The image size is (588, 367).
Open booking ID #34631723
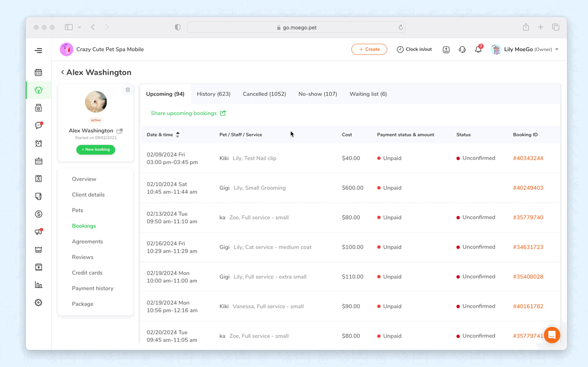point(528,247)
